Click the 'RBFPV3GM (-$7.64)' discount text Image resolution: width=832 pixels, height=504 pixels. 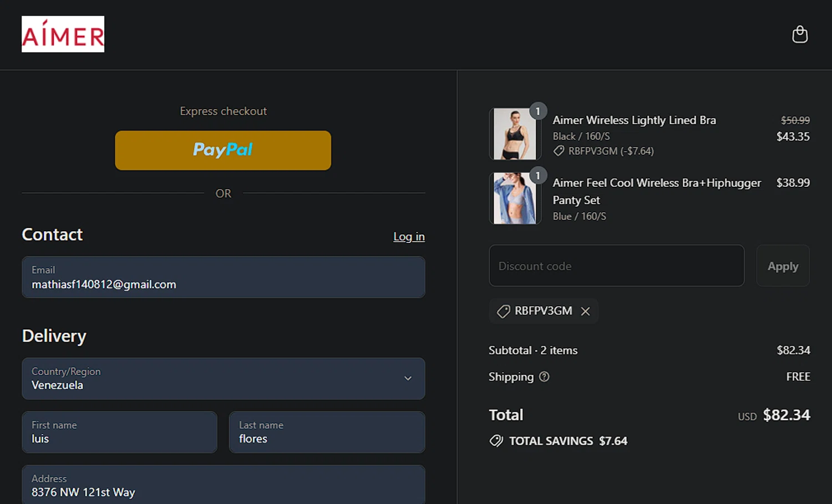click(x=611, y=151)
